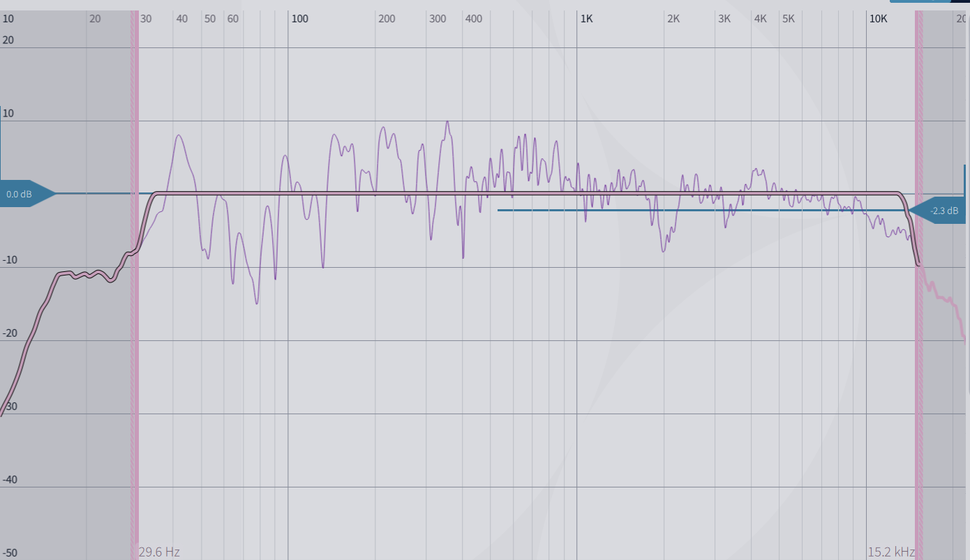Click the pink low-frequency limit bar near 29.6 Hz
Image resolution: width=970 pixels, height=560 pixels.
pyautogui.click(x=135, y=285)
